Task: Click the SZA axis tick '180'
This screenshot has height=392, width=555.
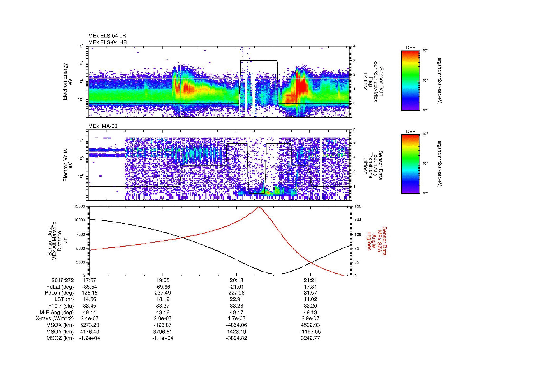Action: click(358, 206)
